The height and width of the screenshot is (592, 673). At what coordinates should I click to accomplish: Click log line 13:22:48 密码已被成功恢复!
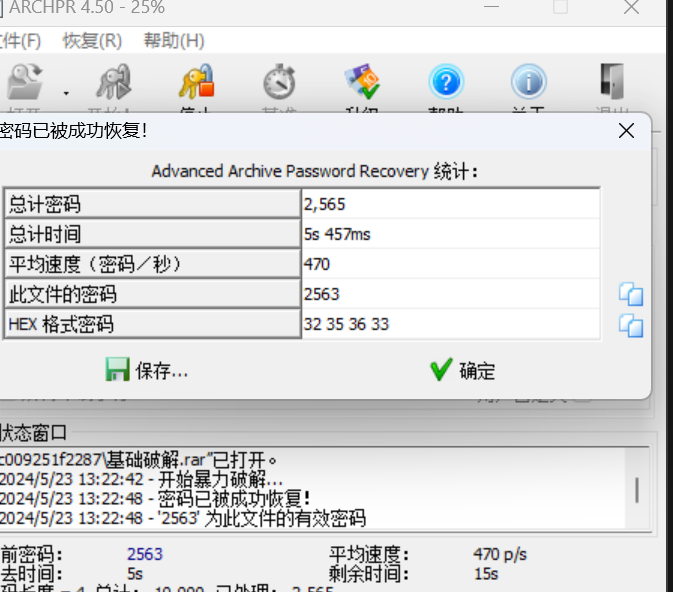[x=155, y=498]
